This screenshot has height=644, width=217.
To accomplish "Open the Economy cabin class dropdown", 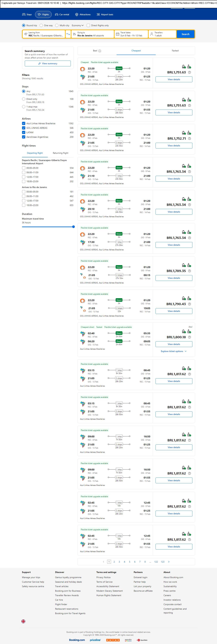I will (78, 26).
